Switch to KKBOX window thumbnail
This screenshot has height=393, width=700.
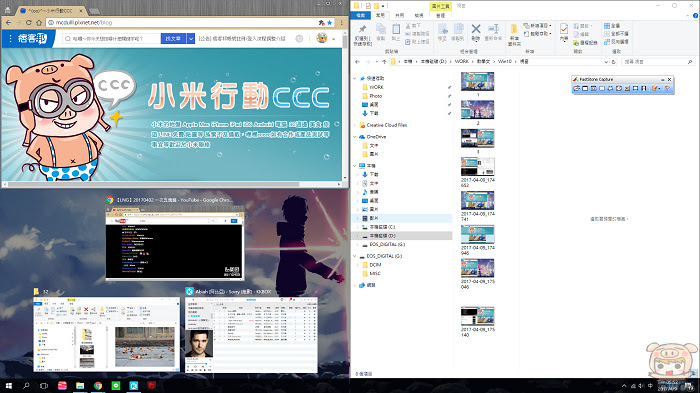pyautogui.click(x=251, y=334)
